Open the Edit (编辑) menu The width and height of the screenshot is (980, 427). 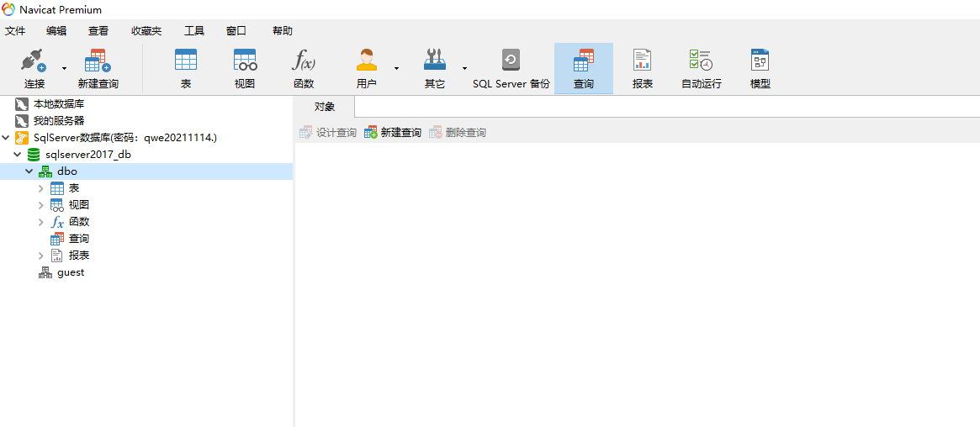pos(56,30)
